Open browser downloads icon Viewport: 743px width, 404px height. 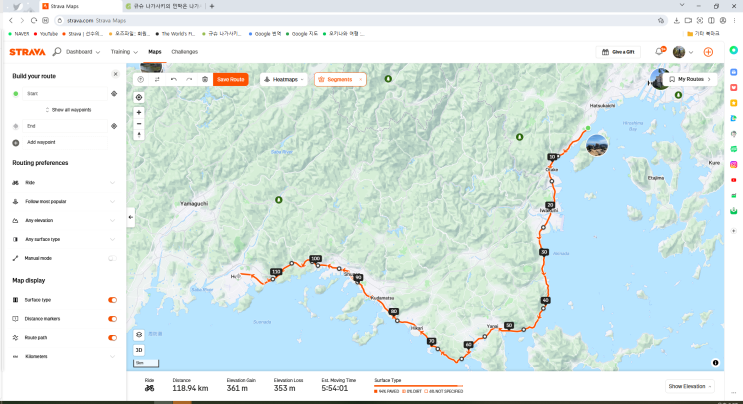click(677, 20)
